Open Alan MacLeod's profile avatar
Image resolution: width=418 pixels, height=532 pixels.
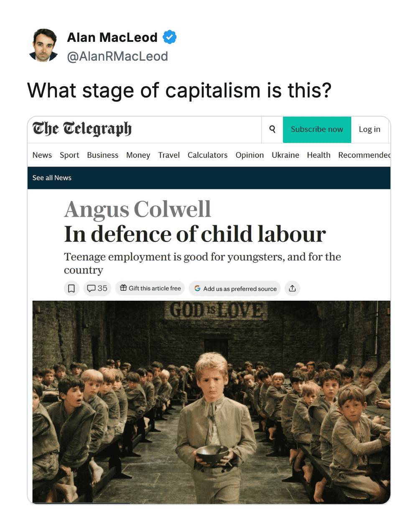pyautogui.click(x=44, y=45)
